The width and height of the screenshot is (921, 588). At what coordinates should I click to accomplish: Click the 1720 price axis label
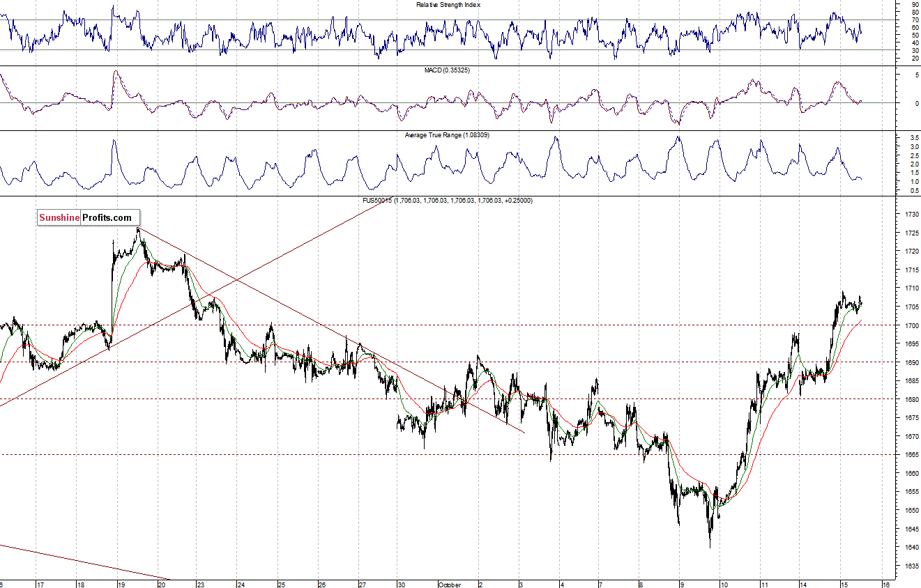912,251
